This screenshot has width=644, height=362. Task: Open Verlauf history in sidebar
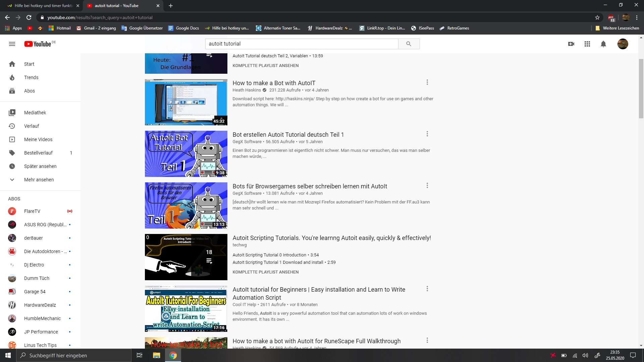click(32, 126)
